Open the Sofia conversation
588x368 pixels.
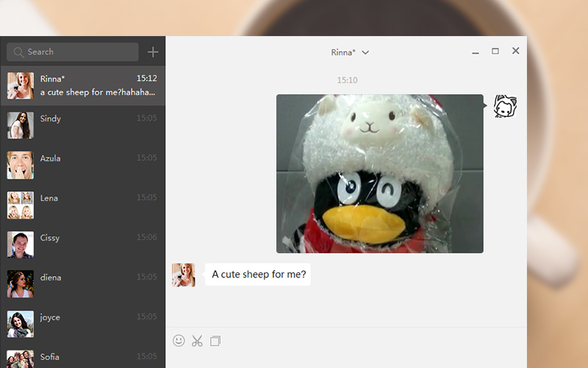click(82, 357)
